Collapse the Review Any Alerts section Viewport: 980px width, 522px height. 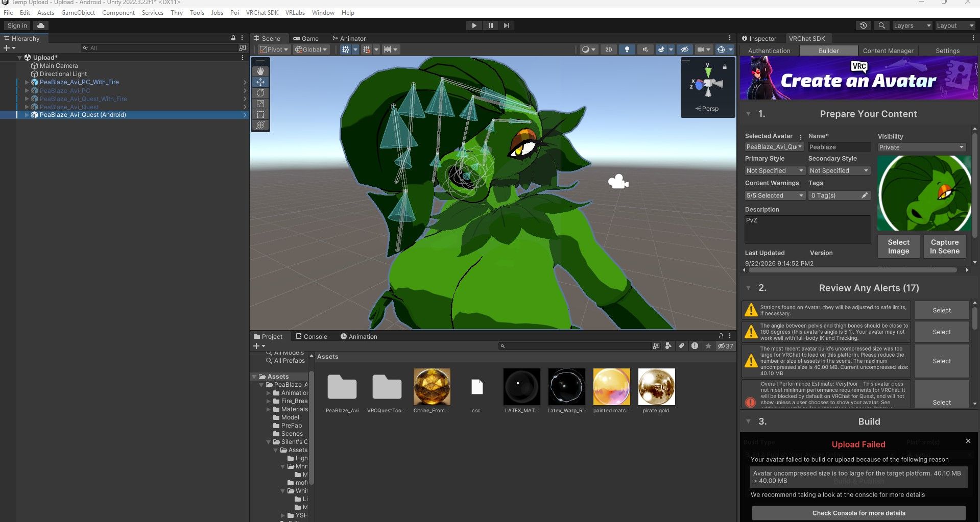click(748, 288)
